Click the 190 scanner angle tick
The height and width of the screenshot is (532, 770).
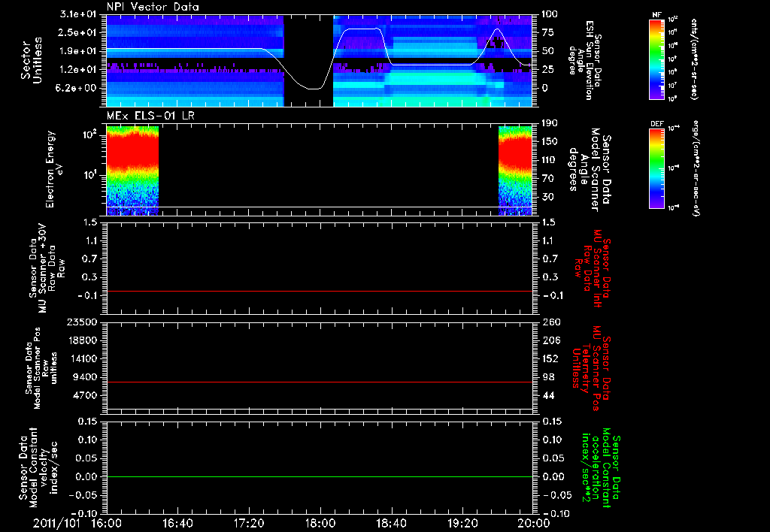click(550, 123)
